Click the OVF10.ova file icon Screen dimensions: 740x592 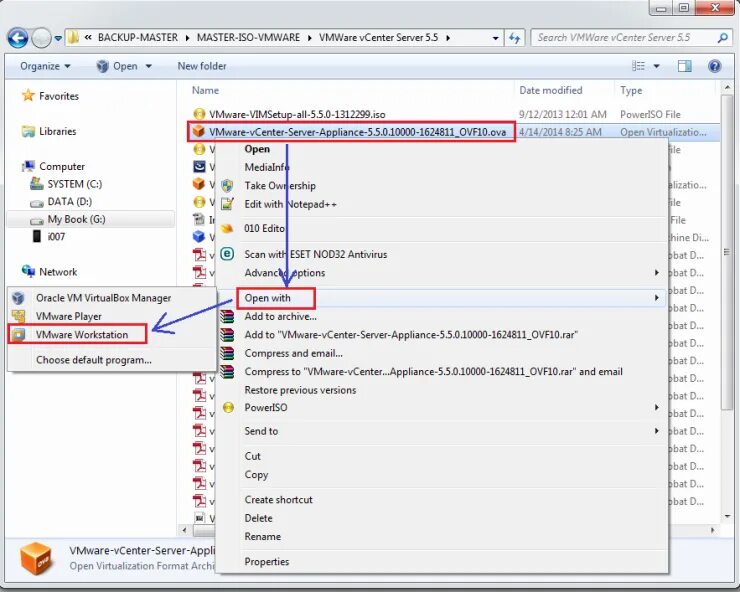click(x=199, y=132)
